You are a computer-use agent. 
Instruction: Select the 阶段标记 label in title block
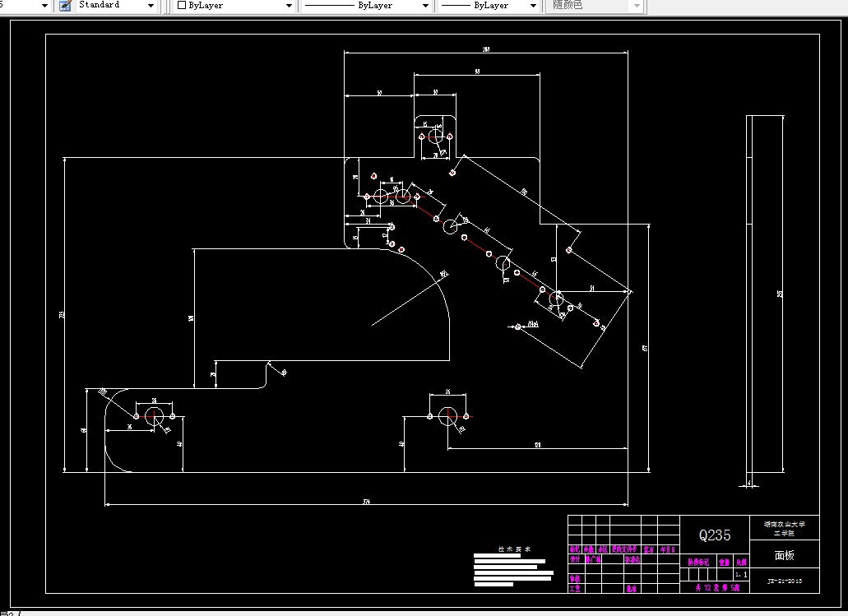point(697,563)
